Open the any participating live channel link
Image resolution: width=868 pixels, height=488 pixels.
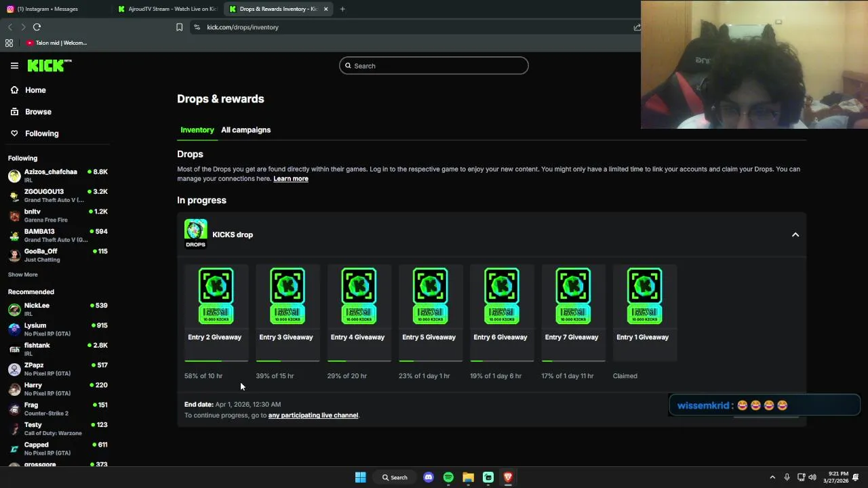point(313,415)
